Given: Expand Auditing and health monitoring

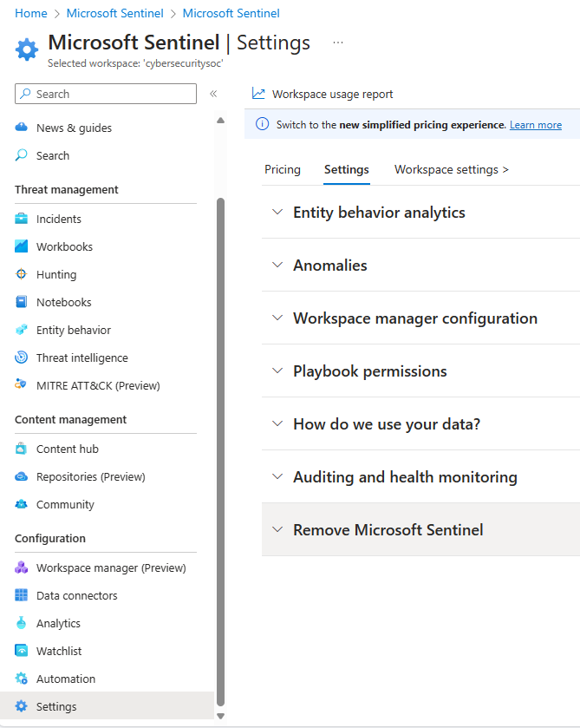Looking at the screenshot, I should tap(405, 477).
